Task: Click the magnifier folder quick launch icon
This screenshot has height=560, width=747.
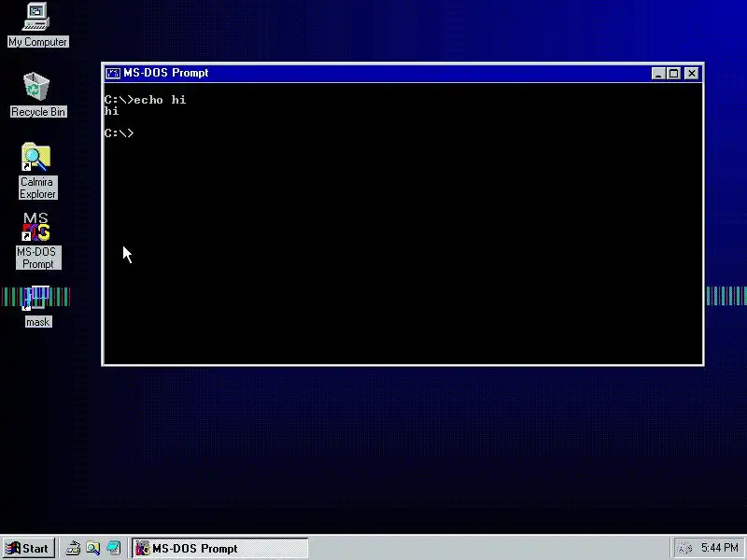Action: (93, 548)
